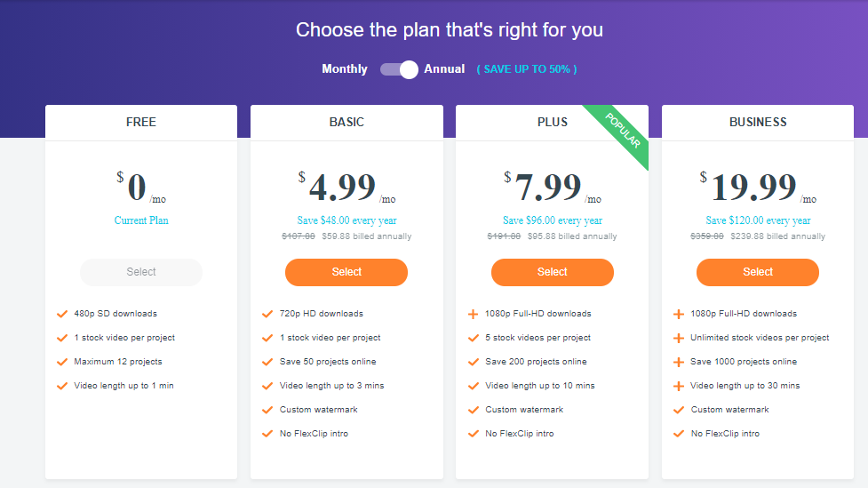This screenshot has height=488, width=868.
Task: Click the Annual billing label
Action: [444, 69]
